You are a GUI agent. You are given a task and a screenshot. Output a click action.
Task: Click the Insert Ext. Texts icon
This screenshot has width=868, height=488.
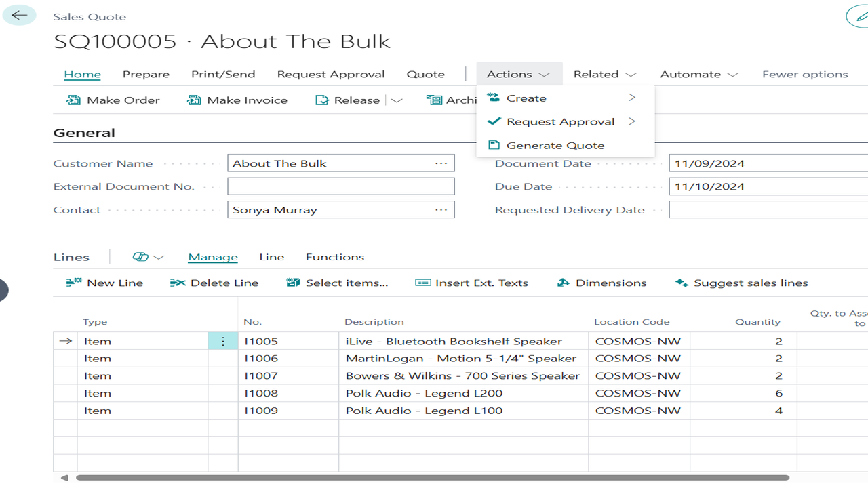click(422, 283)
